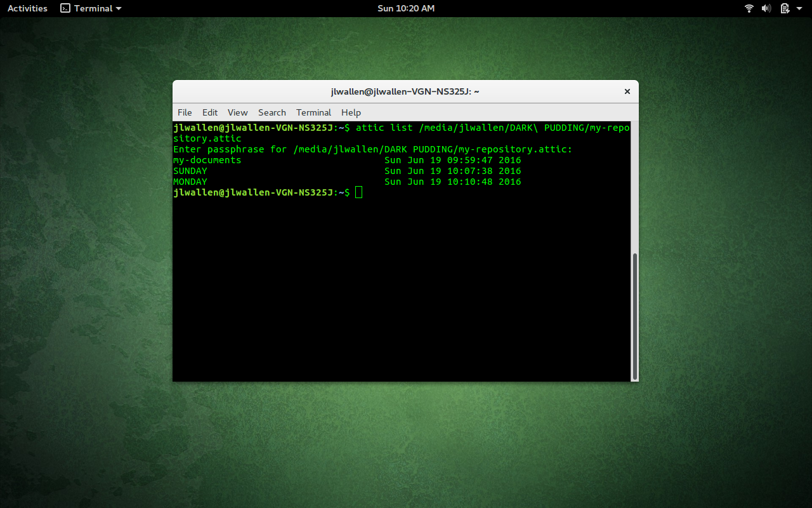Click the terminal icon in top bar

(x=65, y=8)
